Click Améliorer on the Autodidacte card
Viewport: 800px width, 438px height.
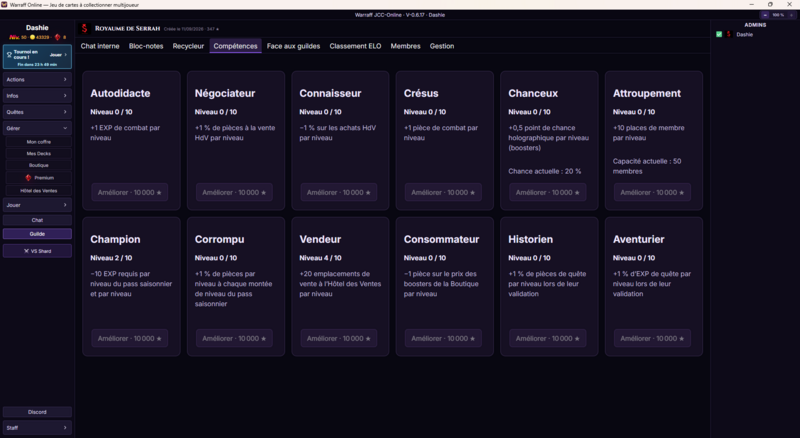[130, 192]
